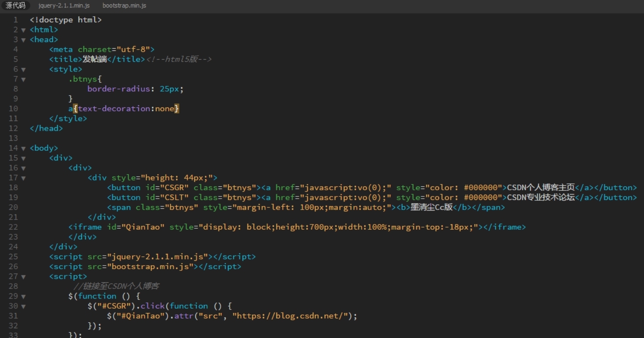This screenshot has width=644, height=338.
Task: Click the id "CSGR" attribute value
Action: [174, 188]
